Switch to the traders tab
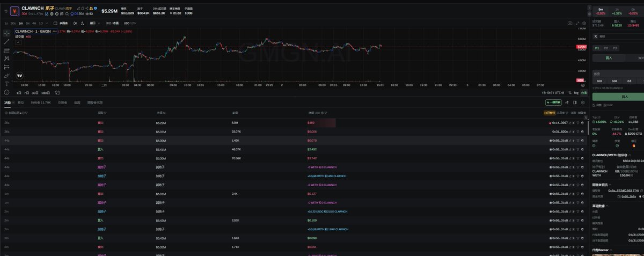The width and height of the screenshot is (644, 256). click(x=62, y=102)
